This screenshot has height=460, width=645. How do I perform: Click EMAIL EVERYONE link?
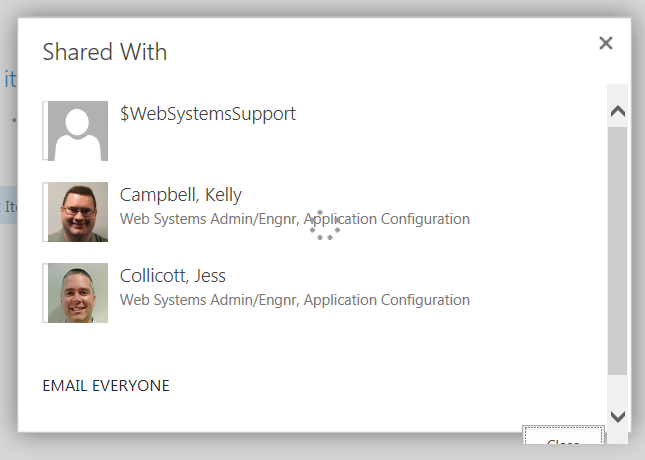pos(106,386)
